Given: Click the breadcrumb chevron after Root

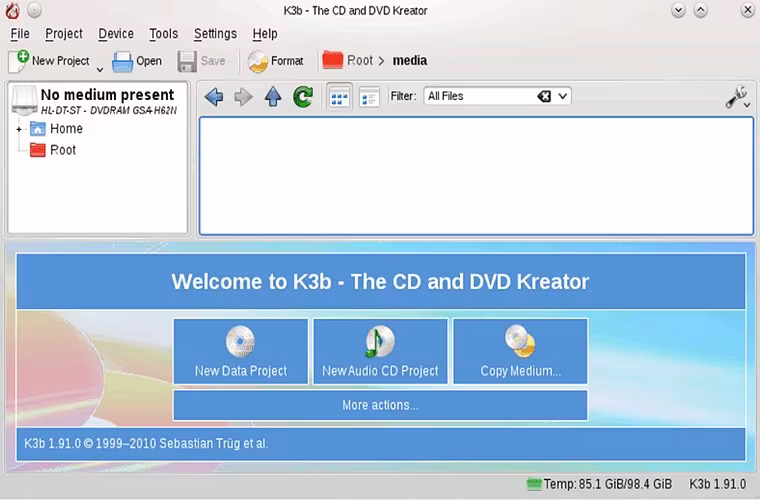Looking at the screenshot, I should [381, 61].
